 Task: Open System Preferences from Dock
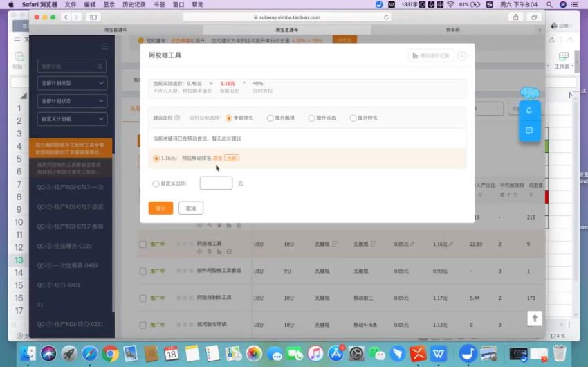coord(356,353)
